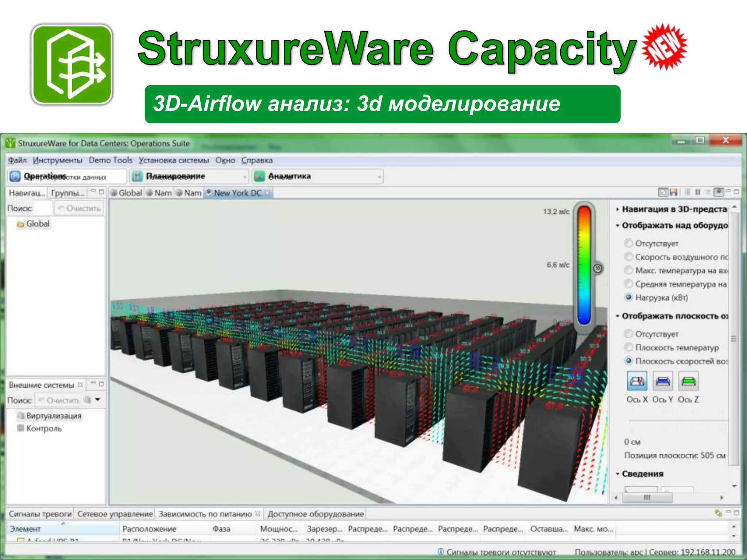This screenshot has width=747, height=560.
Task: Select the Средняя температура на radio option
Action: tap(628, 284)
